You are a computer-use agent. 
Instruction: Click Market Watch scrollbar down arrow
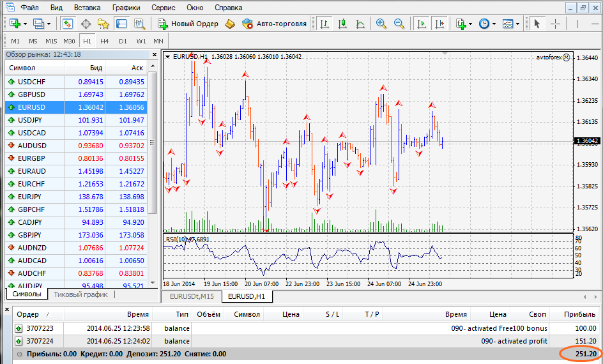153,283
